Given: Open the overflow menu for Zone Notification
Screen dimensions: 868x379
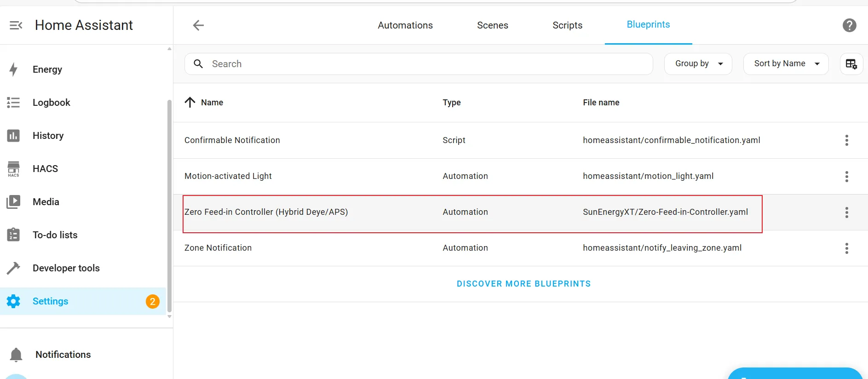Looking at the screenshot, I should [x=846, y=248].
